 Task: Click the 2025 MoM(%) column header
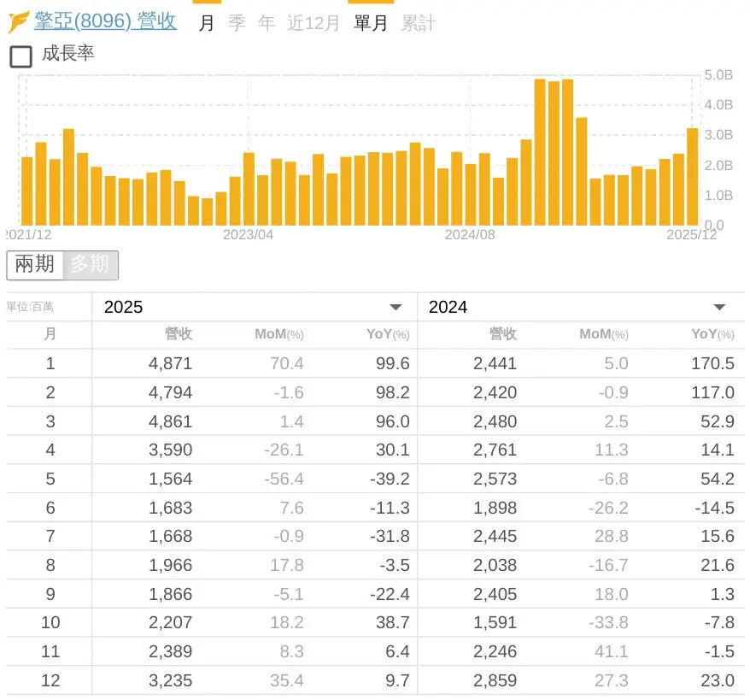click(x=278, y=334)
